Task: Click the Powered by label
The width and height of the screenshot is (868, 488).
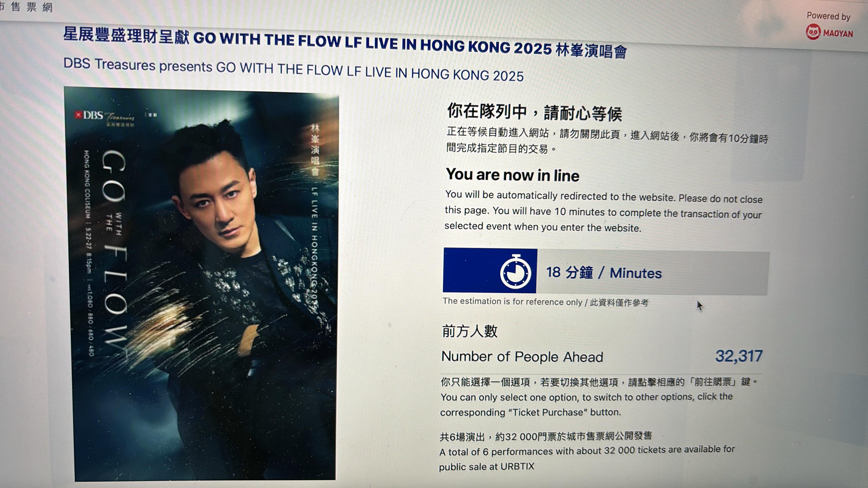Action: pyautogui.click(x=828, y=16)
